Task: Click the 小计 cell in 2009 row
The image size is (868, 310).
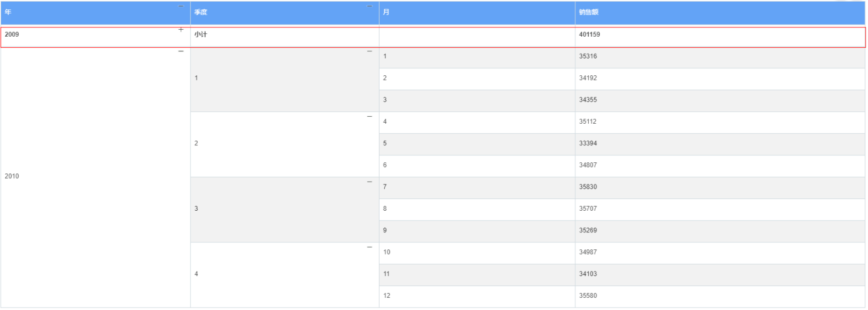Action: click(201, 34)
